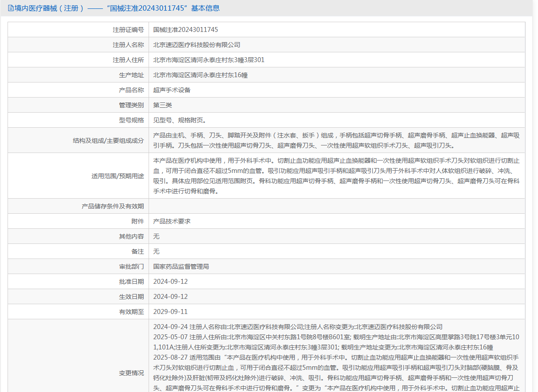538x392 pixels.
Task: Click the 产品储存条件及有效期 label cell
Action: point(78,206)
